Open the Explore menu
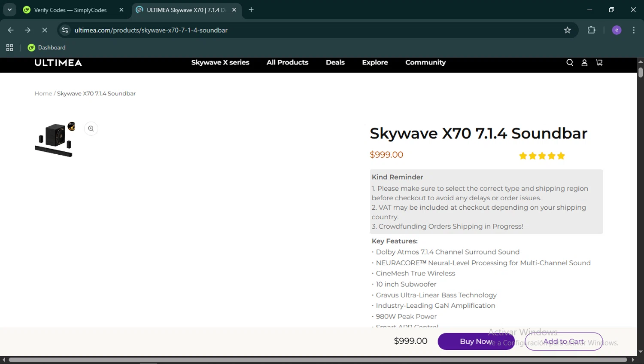 coord(375,63)
